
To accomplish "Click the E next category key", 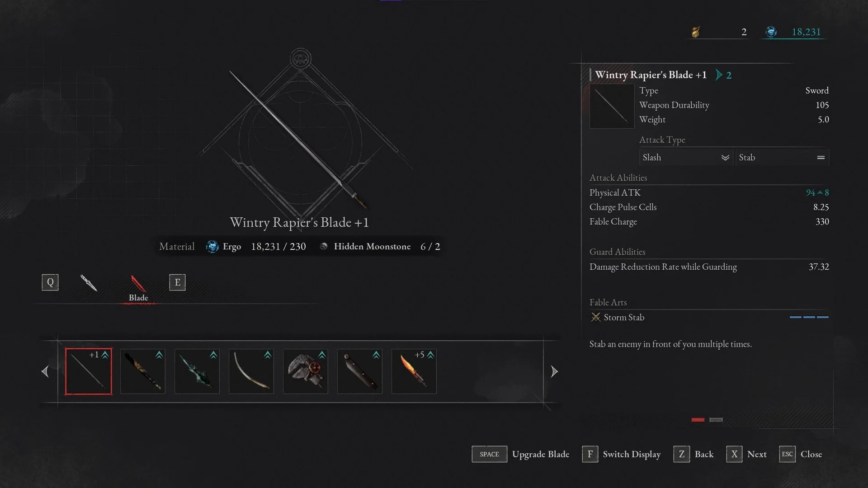I will click(177, 282).
